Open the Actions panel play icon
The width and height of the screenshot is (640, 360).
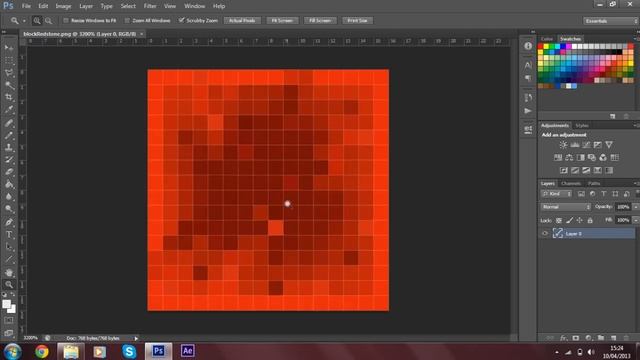tap(528, 111)
